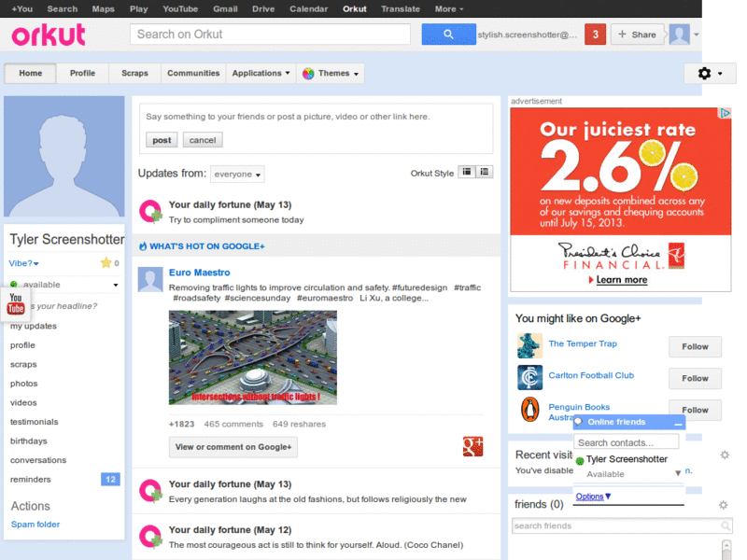The image size is (747, 560).
Task: Click the AdChoices icon on advertisement
Action: [x=725, y=113]
